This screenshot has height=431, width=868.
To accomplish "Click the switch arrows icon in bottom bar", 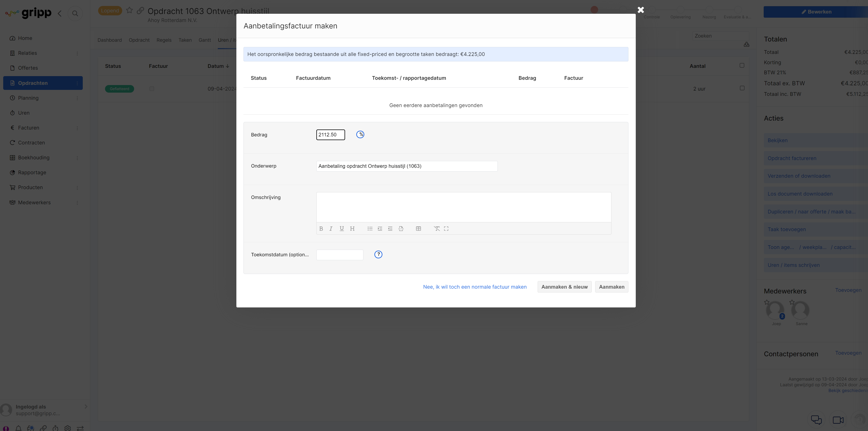I will pyautogui.click(x=80, y=428).
